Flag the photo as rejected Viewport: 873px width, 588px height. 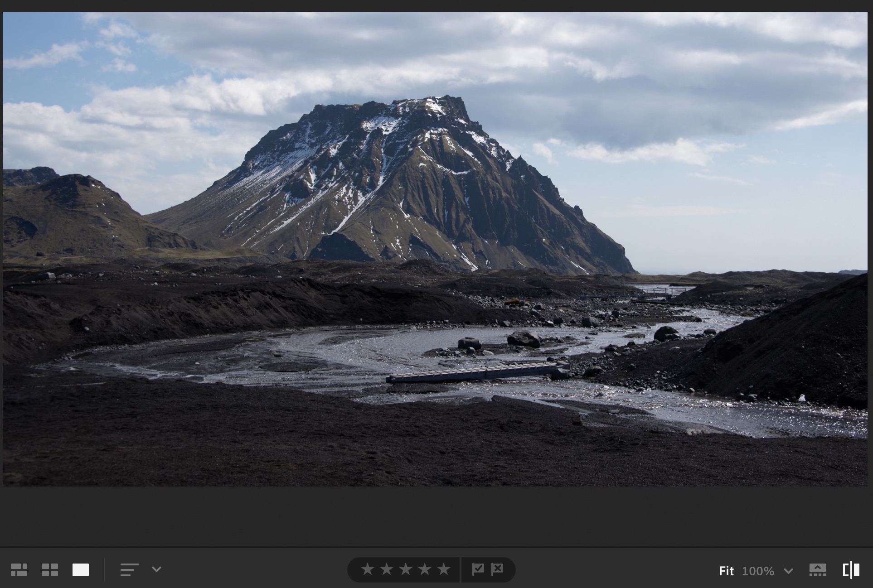tap(498, 569)
